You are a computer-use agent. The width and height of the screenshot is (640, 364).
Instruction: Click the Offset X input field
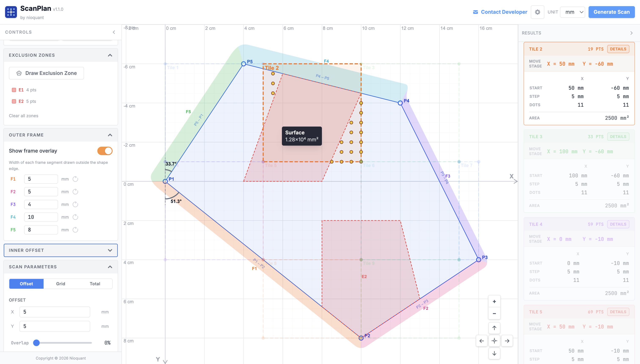(55, 312)
